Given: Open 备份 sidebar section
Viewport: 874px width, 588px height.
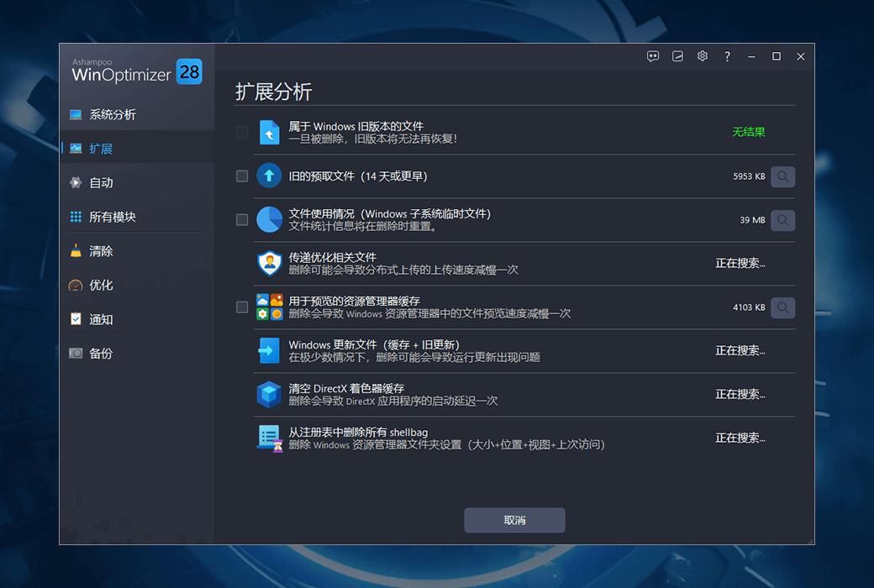Looking at the screenshot, I should [137, 354].
